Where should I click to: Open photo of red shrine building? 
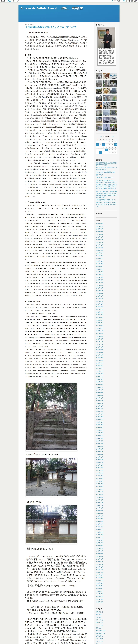click(51, 524)
